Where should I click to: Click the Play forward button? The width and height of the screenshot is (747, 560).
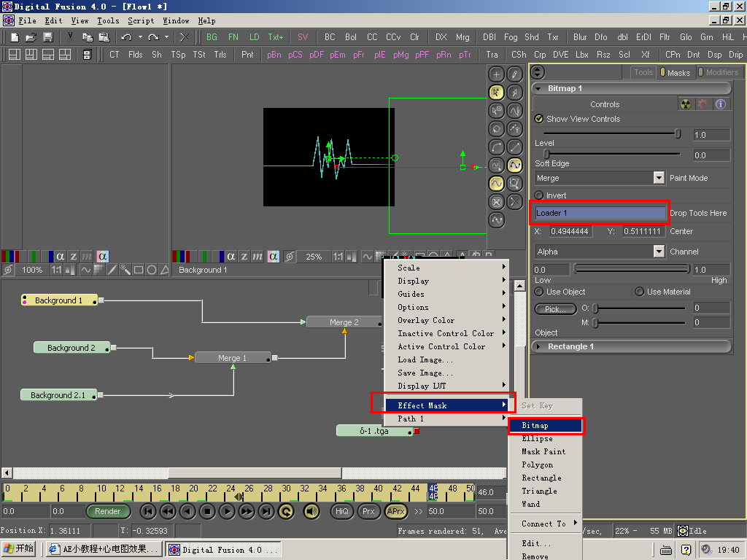pos(228,511)
